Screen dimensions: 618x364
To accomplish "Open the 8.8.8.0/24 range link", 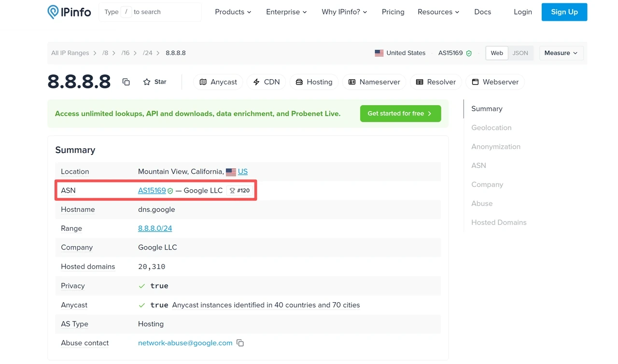I will (155, 228).
